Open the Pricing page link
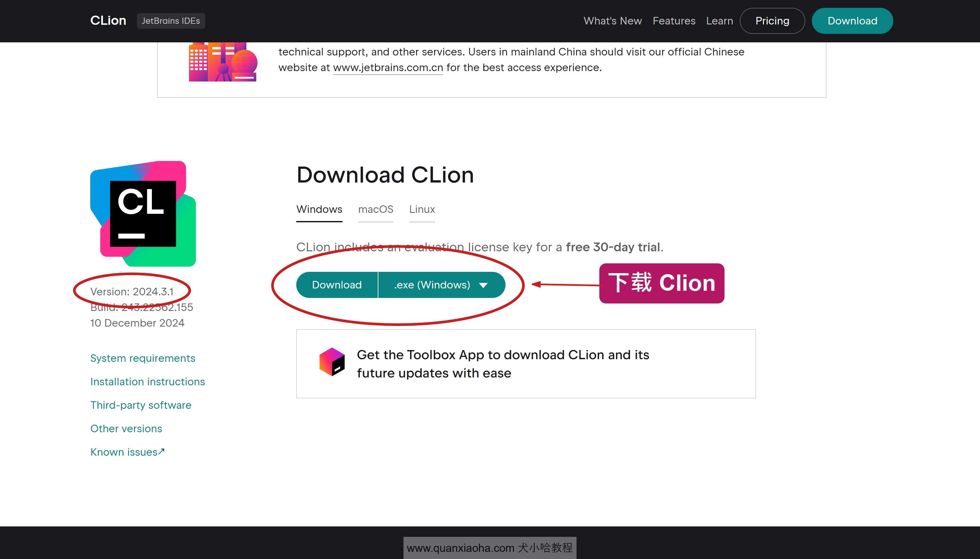Viewport: 980px width, 559px height. click(x=772, y=20)
